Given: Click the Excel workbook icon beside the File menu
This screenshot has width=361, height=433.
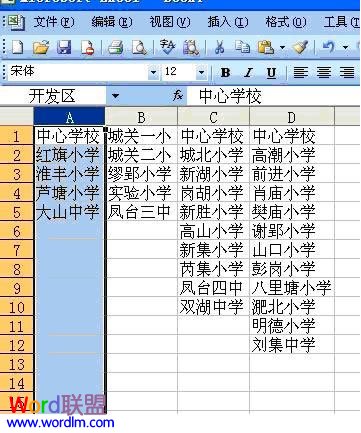Looking at the screenshot, I should 16,23.
